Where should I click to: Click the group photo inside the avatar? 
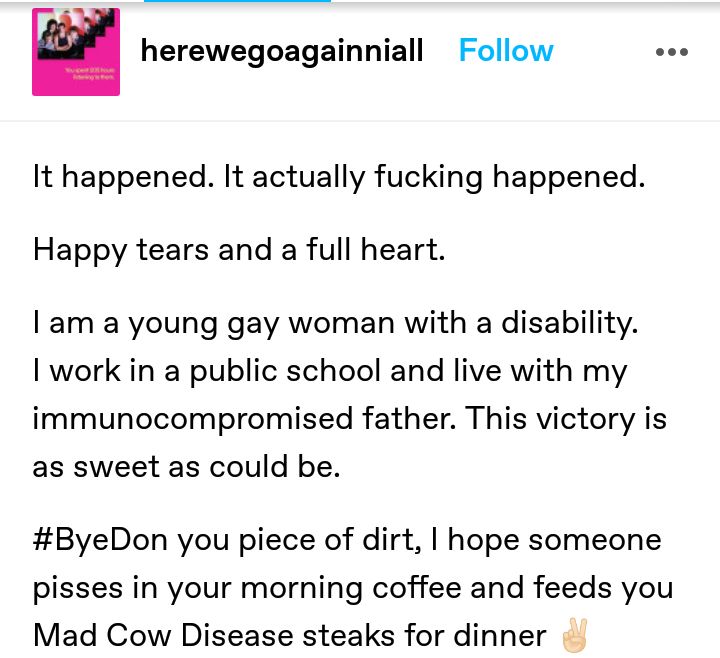pos(75,34)
